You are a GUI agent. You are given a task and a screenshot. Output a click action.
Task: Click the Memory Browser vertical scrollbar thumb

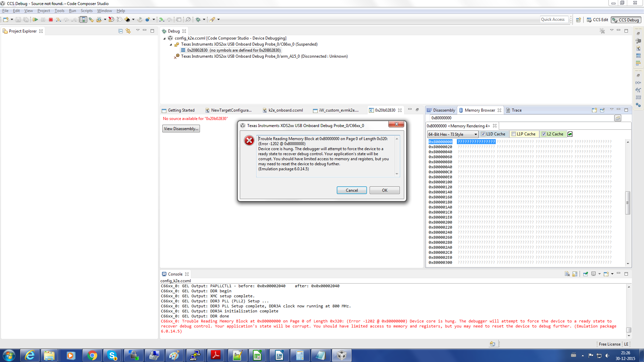628,203
